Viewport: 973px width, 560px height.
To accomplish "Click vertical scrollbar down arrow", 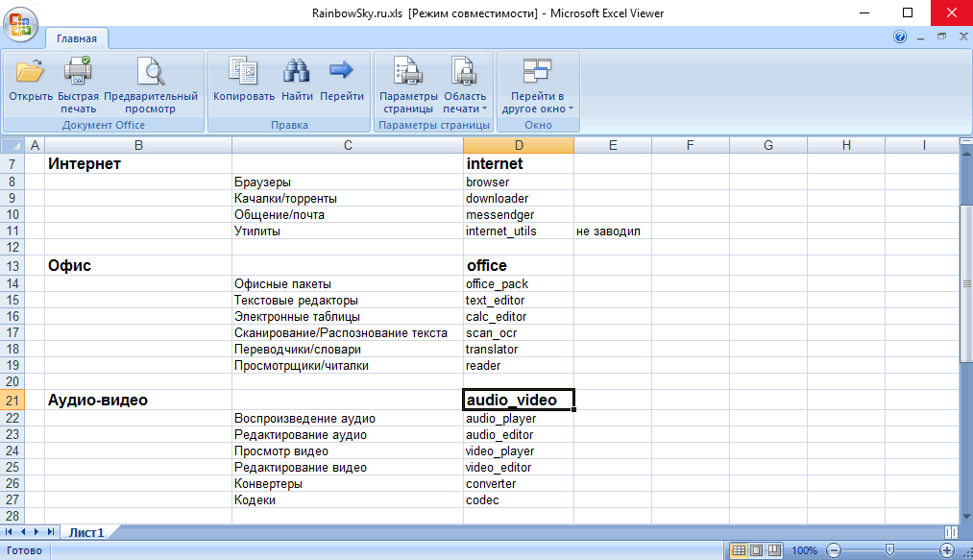I will [966, 517].
